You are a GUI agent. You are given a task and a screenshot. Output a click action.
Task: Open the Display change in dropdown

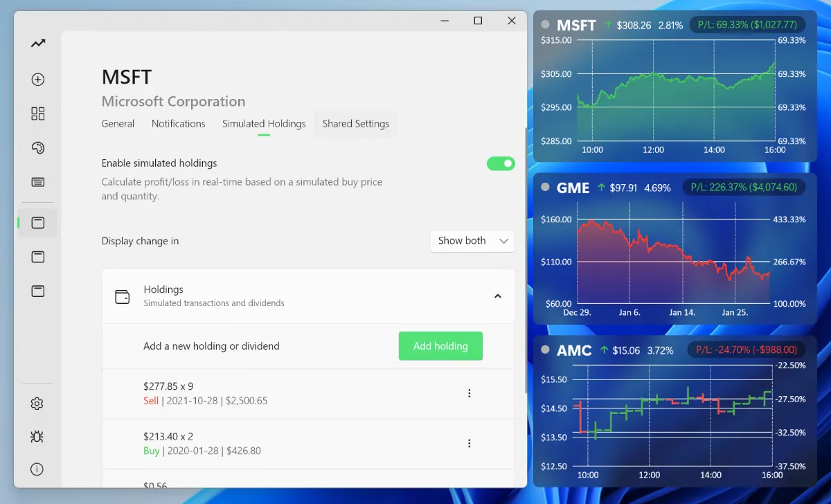[472, 240]
